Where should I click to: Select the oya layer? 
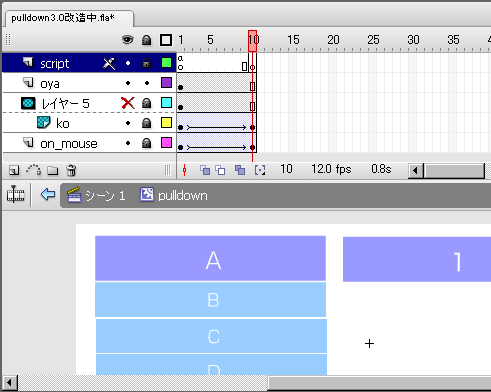point(89,83)
